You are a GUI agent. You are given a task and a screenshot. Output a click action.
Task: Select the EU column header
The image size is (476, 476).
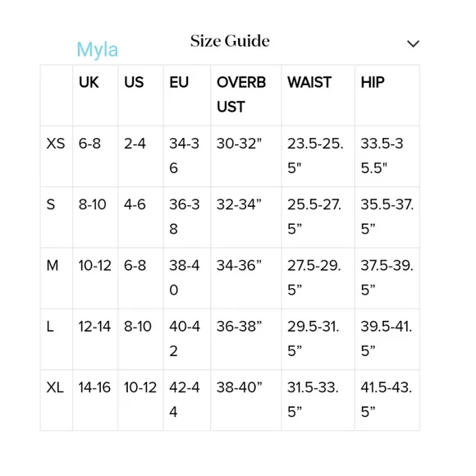tap(179, 82)
